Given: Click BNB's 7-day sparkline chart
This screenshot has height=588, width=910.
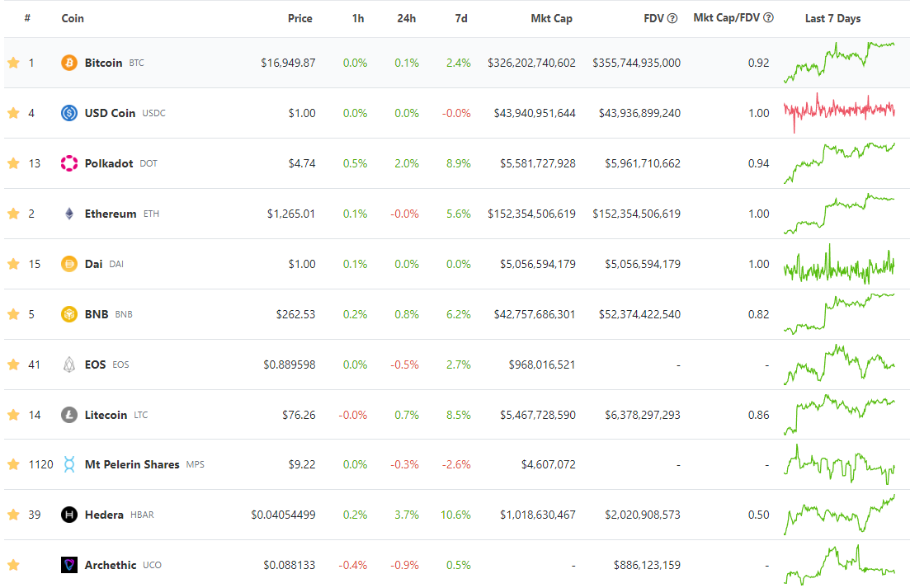Looking at the screenshot, I should pos(839,314).
